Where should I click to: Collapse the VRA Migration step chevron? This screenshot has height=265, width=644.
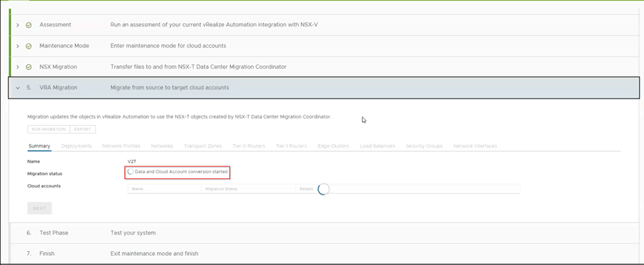pyautogui.click(x=18, y=88)
